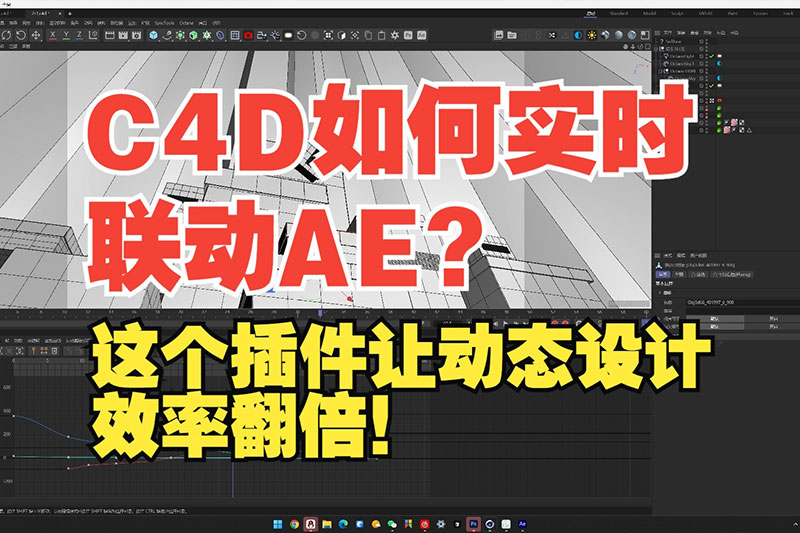This screenshot has width=800, height=533.
Task: Open Google Chrome from taskbar
Action: coord(294,524)
